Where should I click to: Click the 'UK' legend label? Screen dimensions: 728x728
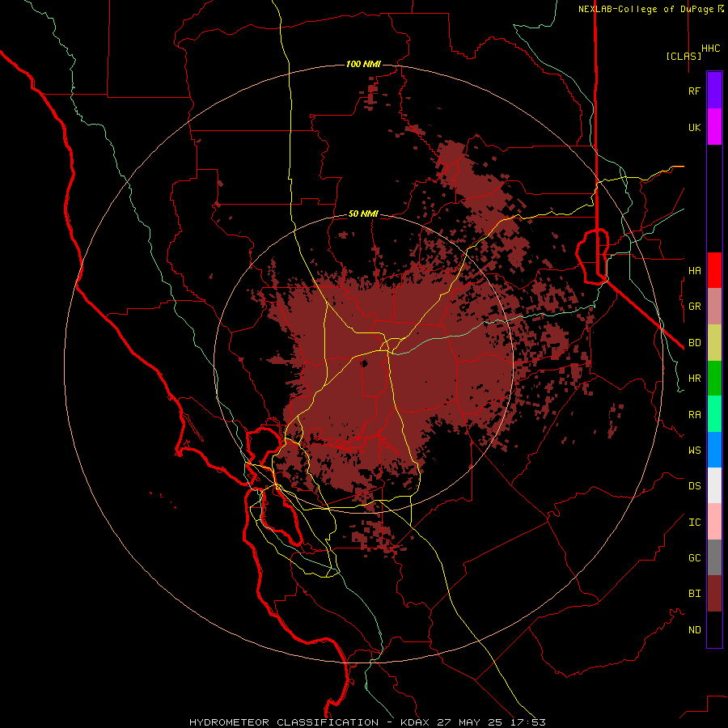(694, 127)
